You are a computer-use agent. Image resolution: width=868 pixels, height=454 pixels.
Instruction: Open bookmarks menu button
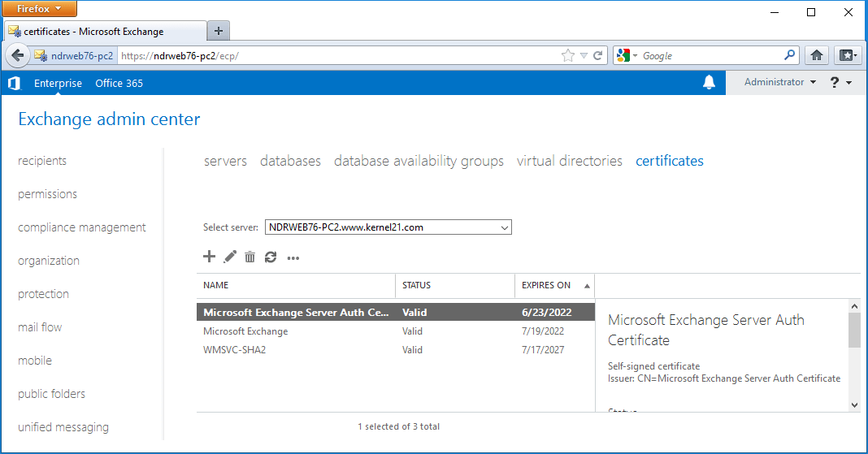(x=848, y=55)
